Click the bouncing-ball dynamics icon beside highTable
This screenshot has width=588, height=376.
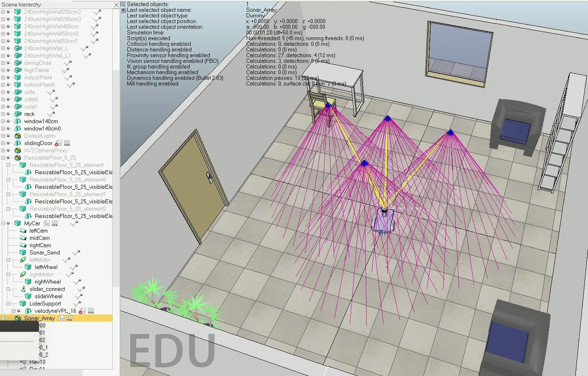[65, 70]
